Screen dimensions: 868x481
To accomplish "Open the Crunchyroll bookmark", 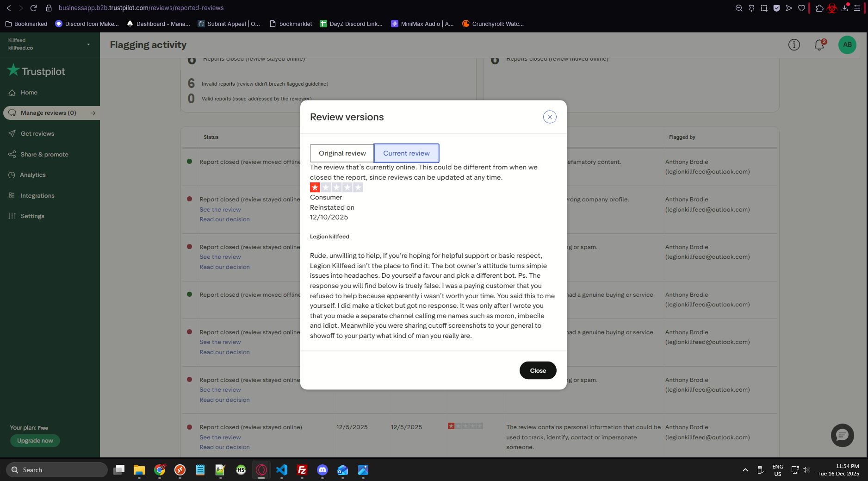I will (493, 24).
